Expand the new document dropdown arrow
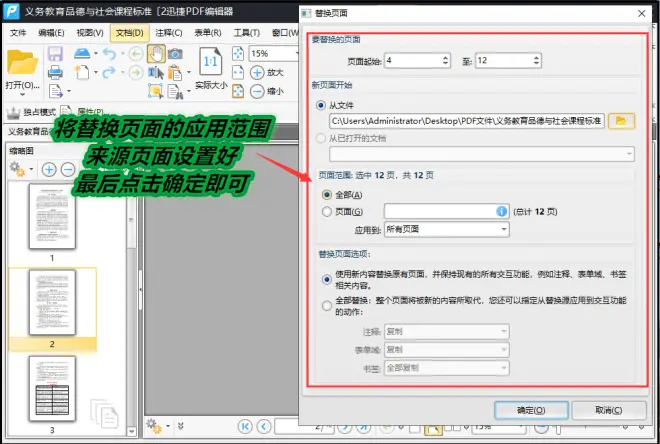 pyautogui.click(x=96, y=72)
